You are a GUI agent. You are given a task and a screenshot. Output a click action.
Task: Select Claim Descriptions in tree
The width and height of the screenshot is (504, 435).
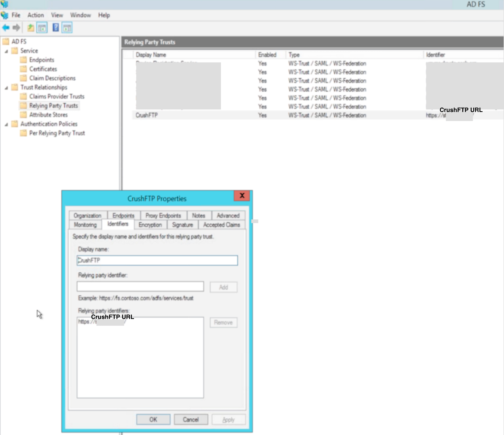click(x=52, y=78)
